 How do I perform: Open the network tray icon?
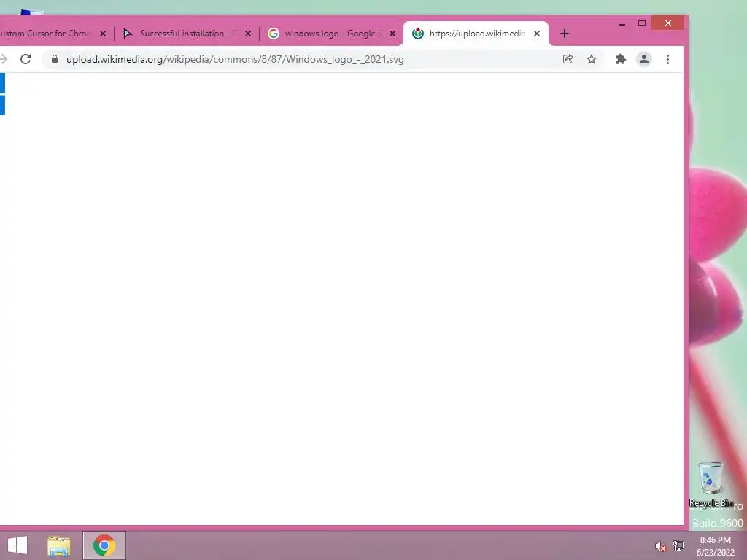[678, 545]
